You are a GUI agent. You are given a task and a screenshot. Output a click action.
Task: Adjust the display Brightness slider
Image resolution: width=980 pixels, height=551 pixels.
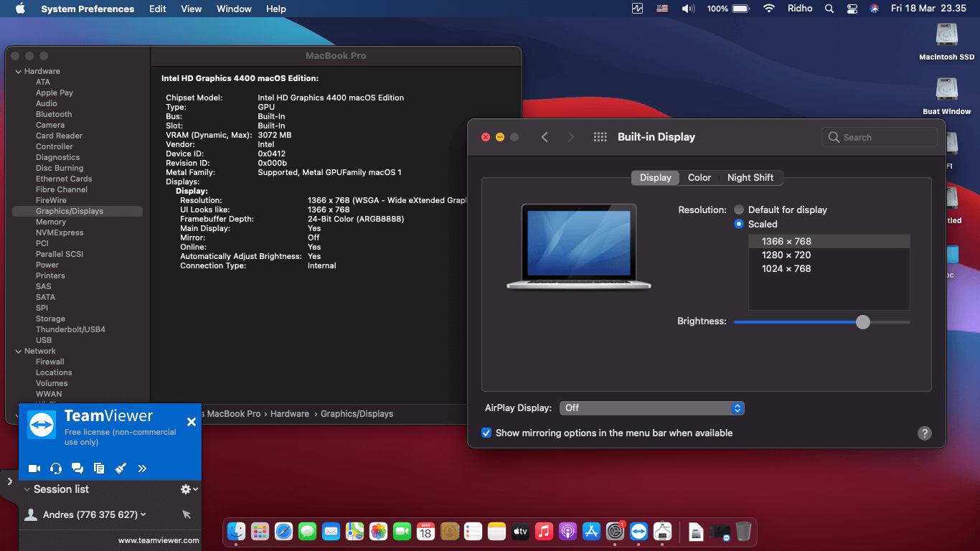click(x=862, y=322)
